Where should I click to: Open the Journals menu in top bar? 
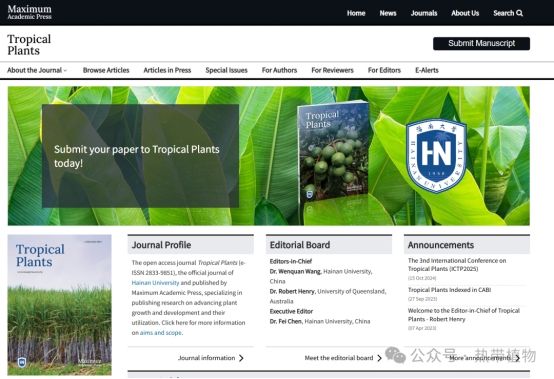point(424,13)
